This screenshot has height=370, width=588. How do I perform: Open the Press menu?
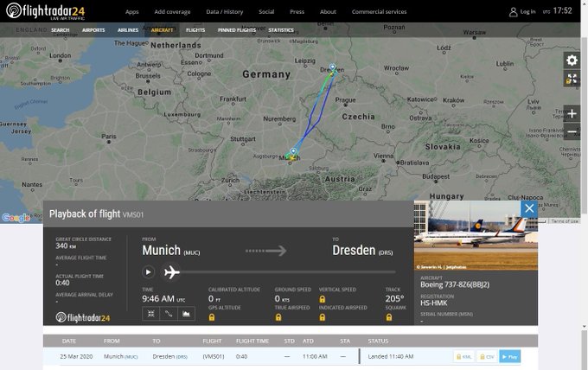(297, 11)
